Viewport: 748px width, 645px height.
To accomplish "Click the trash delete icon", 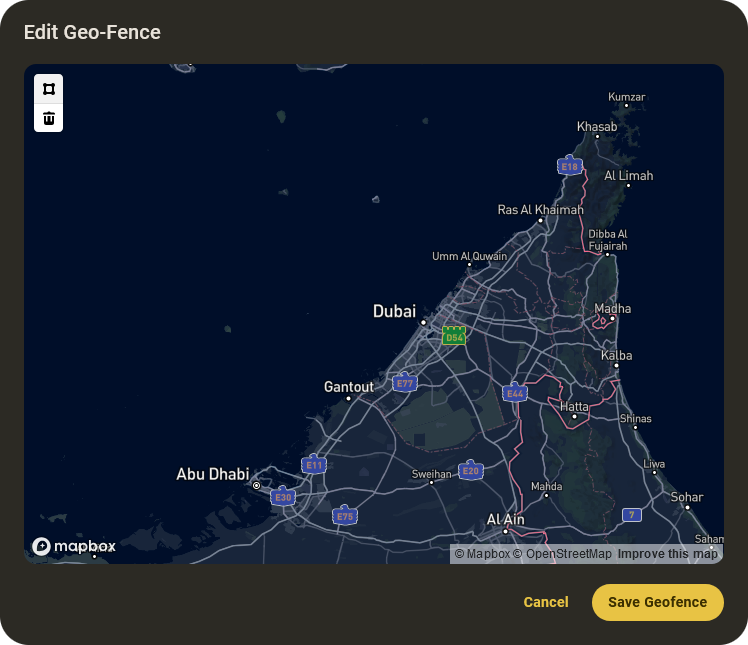I will coord(48,118).
